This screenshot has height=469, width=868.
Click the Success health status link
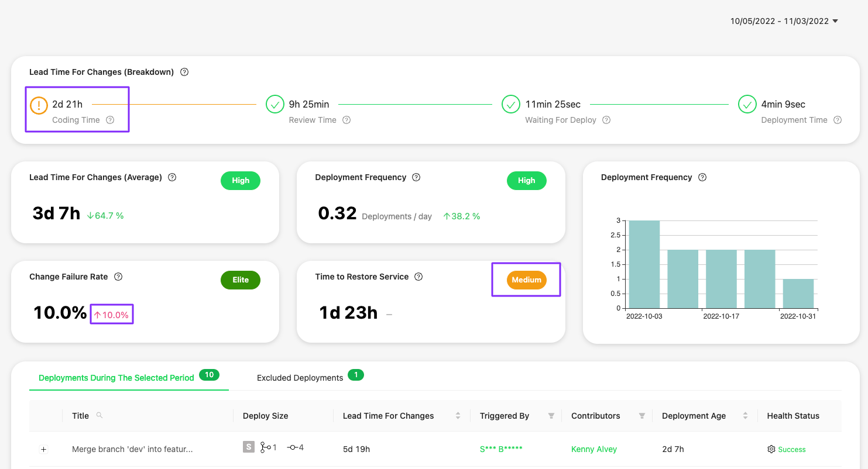point(791,449)
